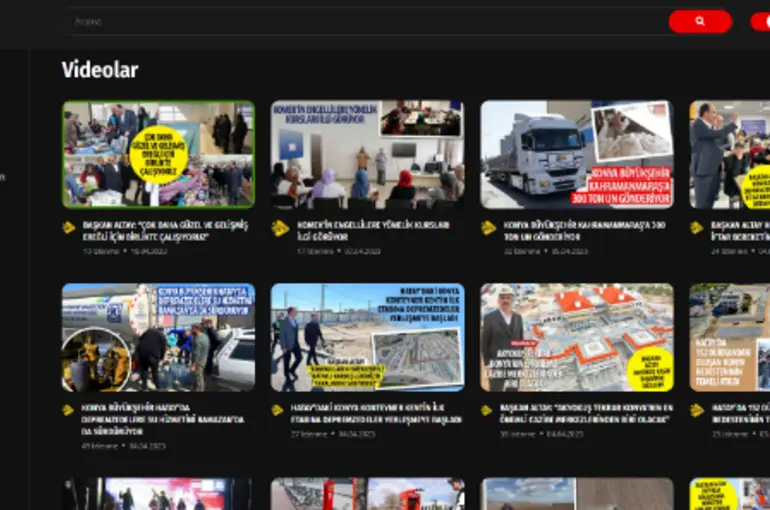Screen dimensions: 770x510
Task: Open the Başkan Altay Akyokuş Tekrar title link
Action: click(586, 413)
